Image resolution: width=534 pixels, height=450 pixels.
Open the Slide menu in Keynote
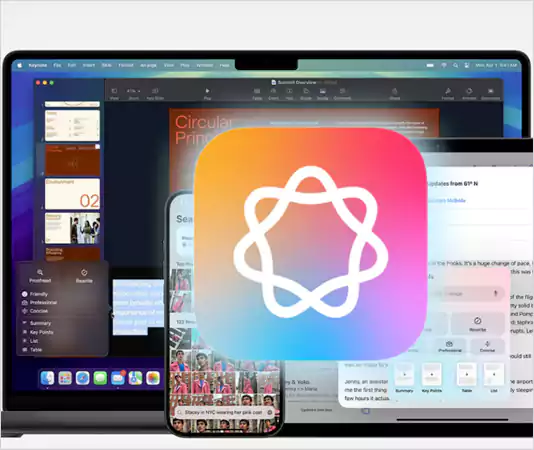tap(107, 65)
